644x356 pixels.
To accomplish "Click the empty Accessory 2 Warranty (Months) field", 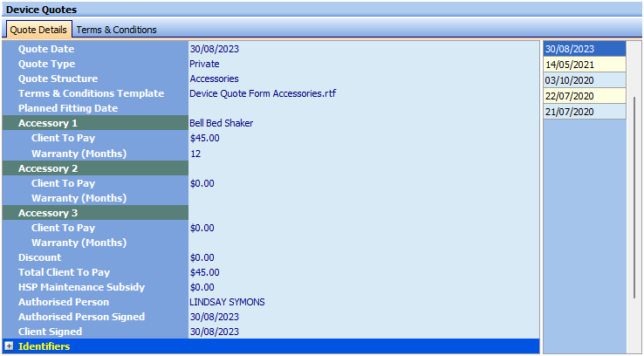I will pyautogui.click(x=364, y=198).
